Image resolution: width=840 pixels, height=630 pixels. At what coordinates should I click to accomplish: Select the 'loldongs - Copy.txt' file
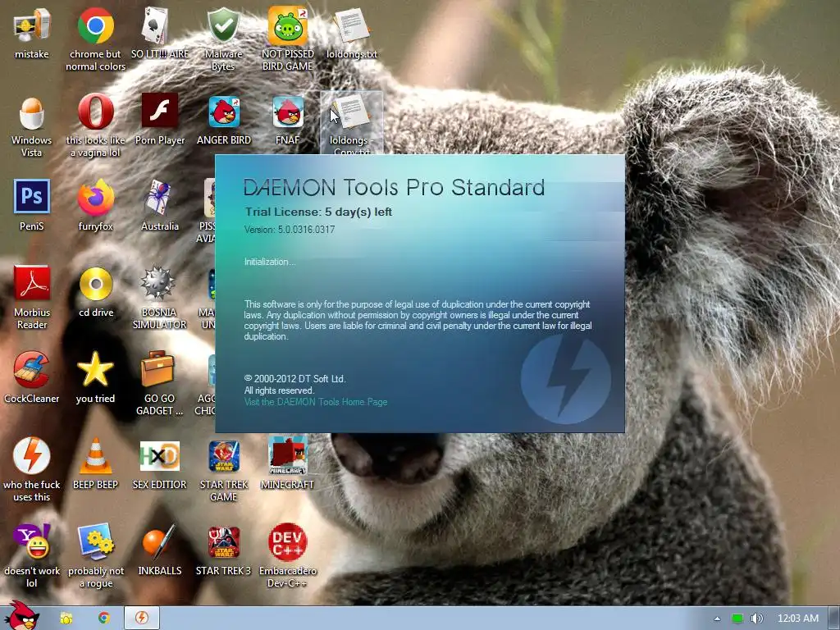pyautogui.click(x=351, y=112)
